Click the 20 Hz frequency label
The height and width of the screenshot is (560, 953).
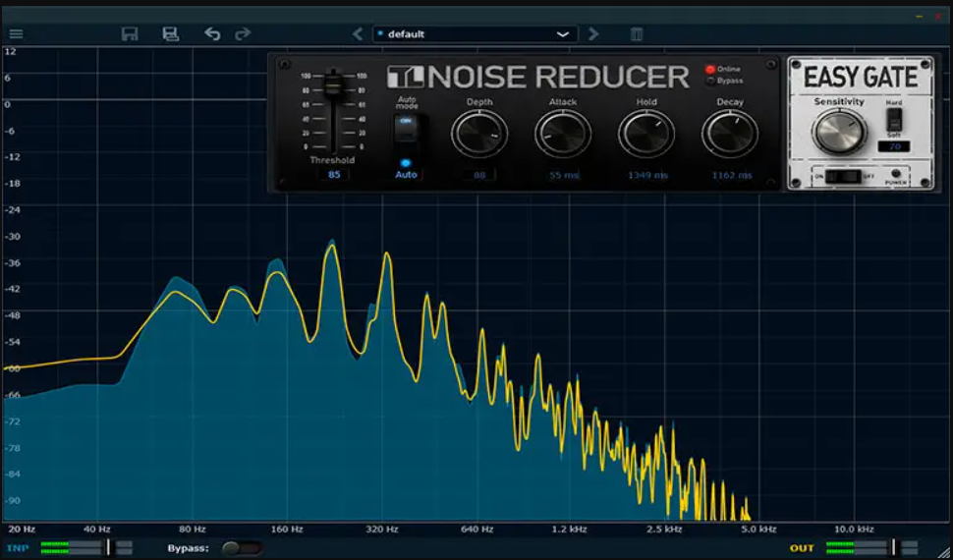(x=22, y=530)
